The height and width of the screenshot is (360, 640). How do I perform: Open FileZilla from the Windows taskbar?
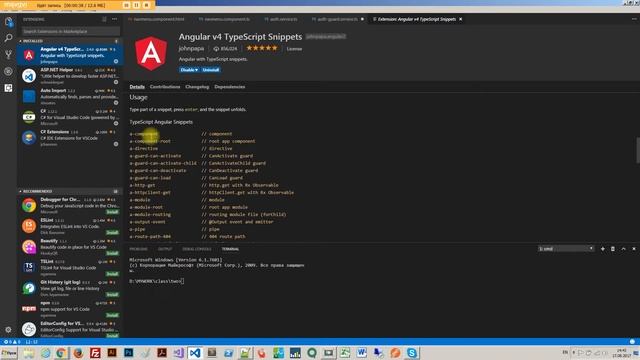95,353
